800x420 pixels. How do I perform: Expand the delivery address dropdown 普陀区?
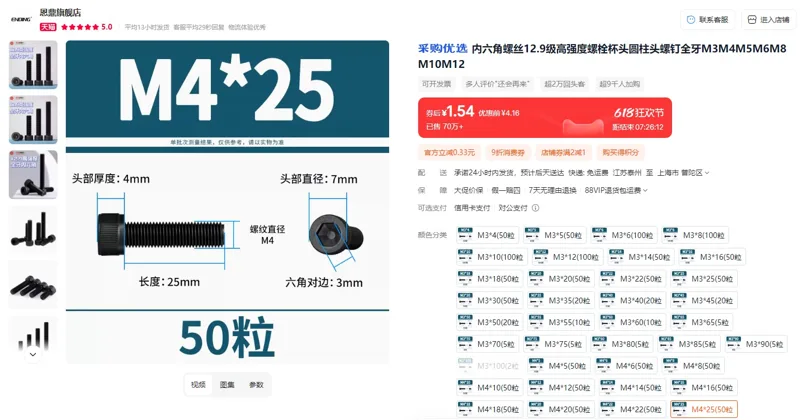point(695,173)
